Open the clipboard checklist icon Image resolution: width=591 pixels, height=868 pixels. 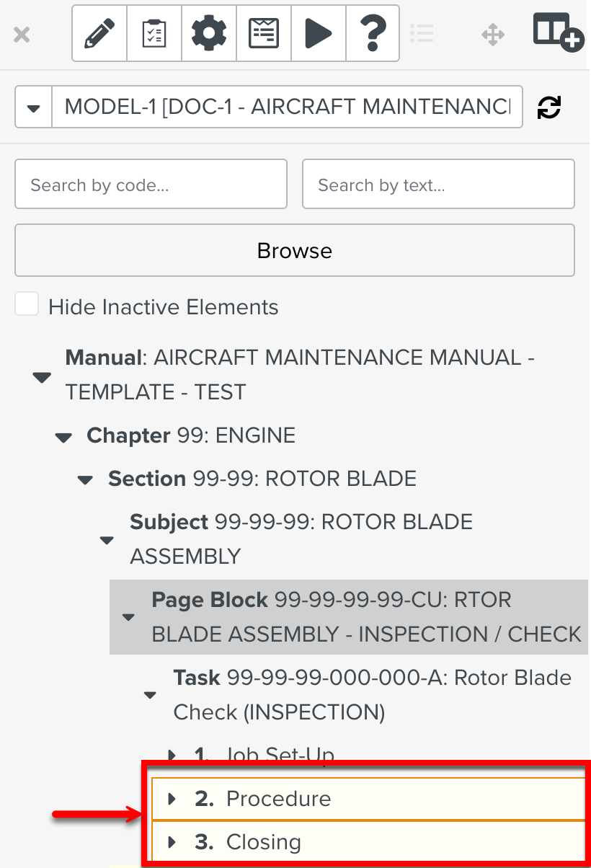154,33
